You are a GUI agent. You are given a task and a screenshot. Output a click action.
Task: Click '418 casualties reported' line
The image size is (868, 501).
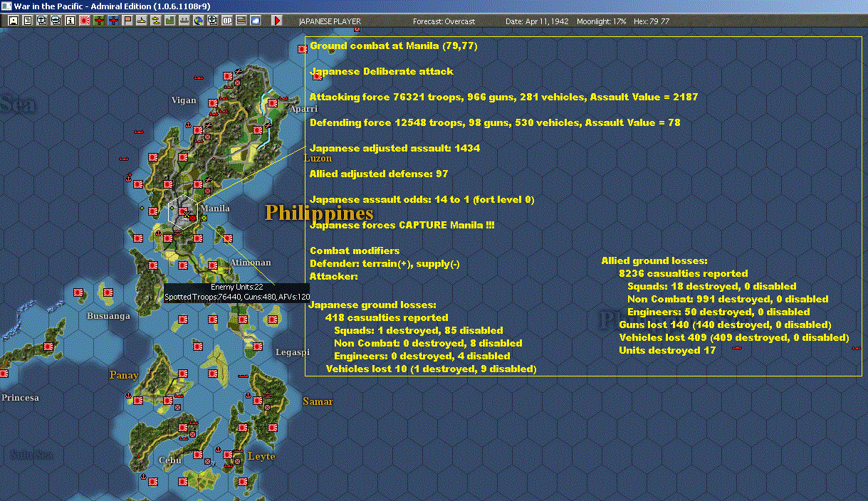click(x=387, y=317)
